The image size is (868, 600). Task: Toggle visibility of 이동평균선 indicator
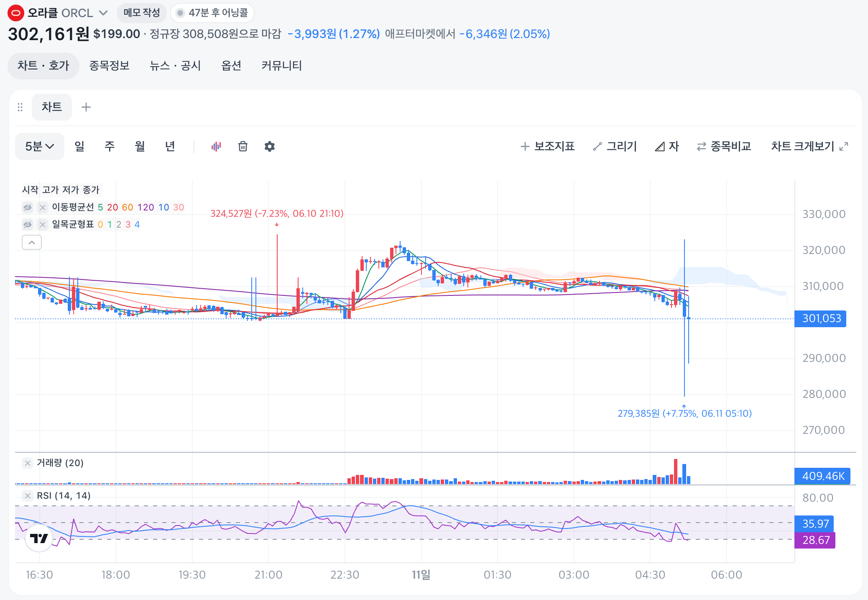coord(28,208)
